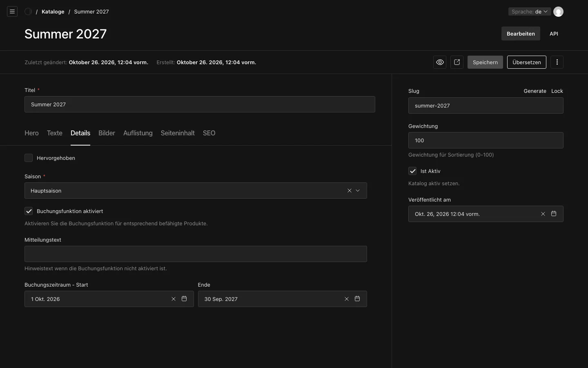Go to Kataloge in breadcrumb

tap(53, 11)
